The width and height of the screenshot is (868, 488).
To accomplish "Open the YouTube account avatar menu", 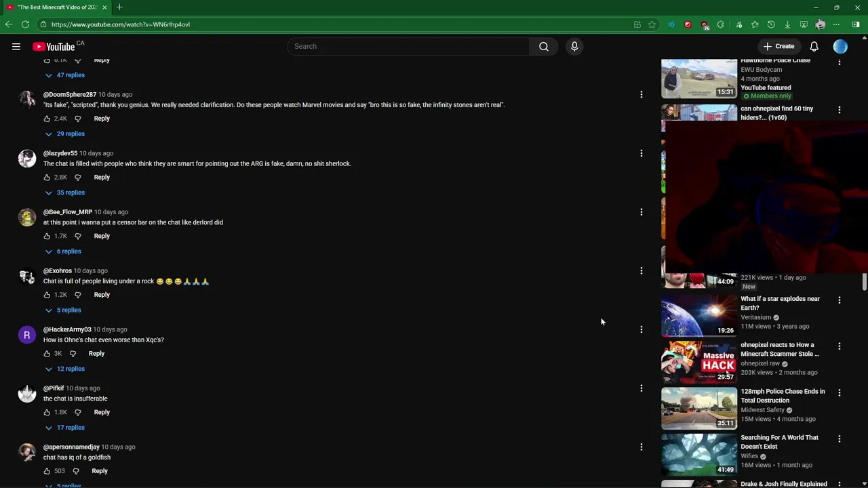I will (840, 46).
